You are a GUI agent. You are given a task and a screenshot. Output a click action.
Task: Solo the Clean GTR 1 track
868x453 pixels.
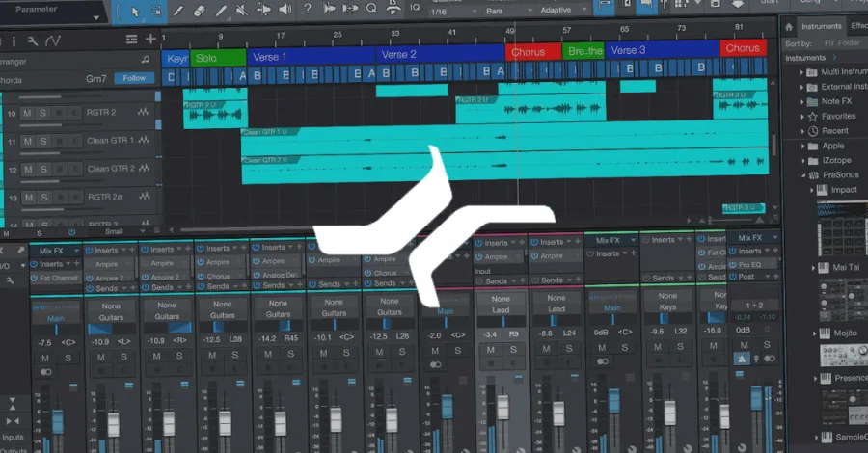pos(43,141)
